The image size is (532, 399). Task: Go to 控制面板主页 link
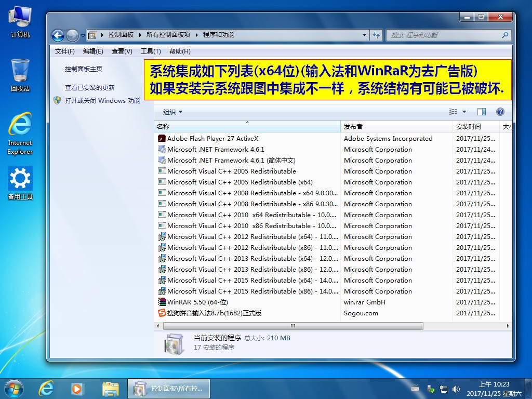coord(84,69)
